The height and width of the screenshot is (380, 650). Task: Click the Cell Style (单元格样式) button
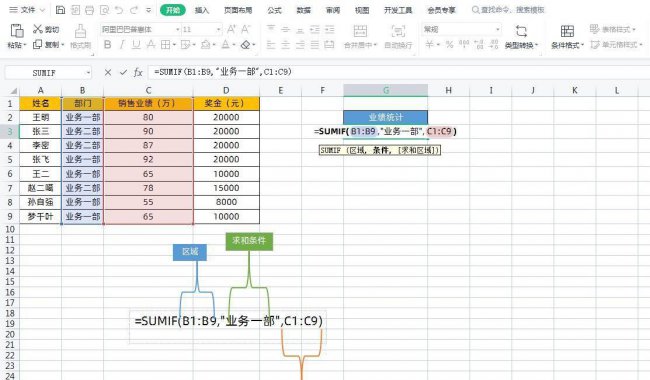(x=616, y=44)
